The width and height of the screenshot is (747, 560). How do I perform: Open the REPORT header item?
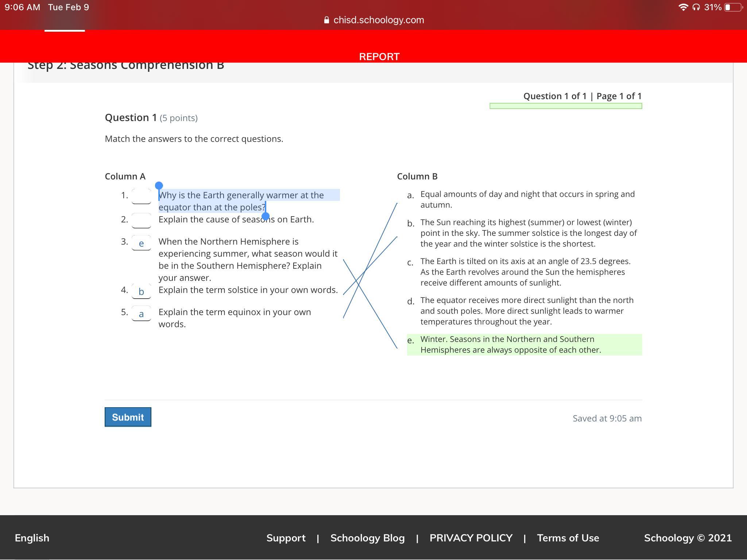click(379, 57)
